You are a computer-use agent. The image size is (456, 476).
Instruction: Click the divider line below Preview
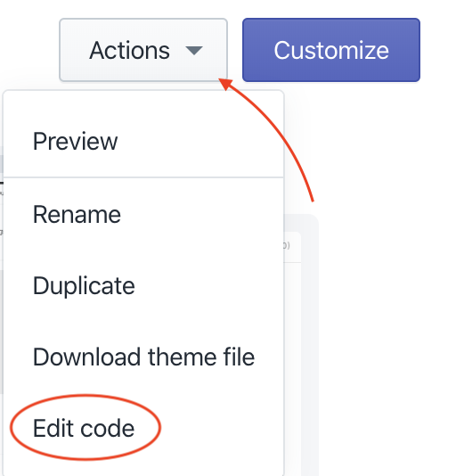(143, 177)
